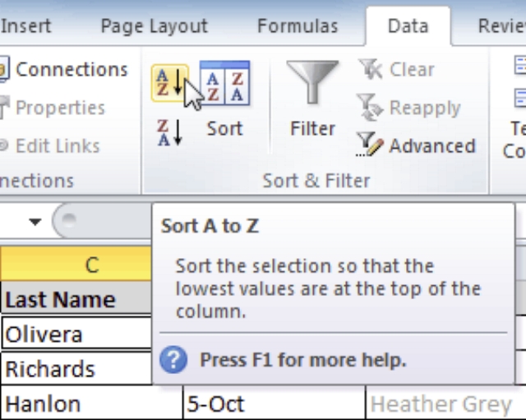Click the Connections button
The width and height of the screenshot is (526, 420).
64,70
